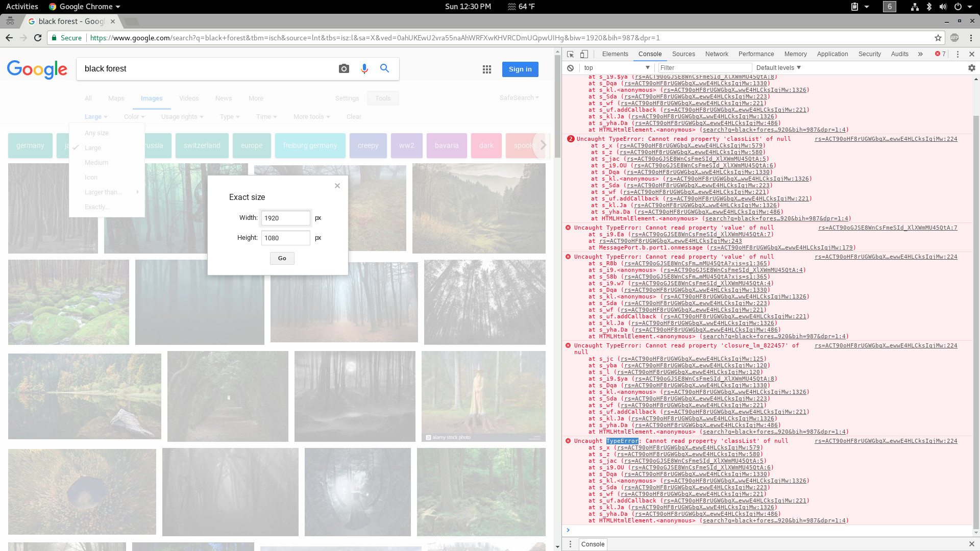Switch to the Performance tab in DevTools
This screenshot has width=980, height=551.
(x=756, y=54)
